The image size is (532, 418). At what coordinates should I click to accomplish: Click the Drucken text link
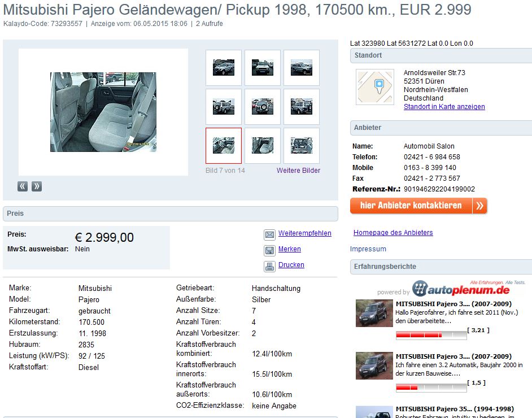(291, 265)
